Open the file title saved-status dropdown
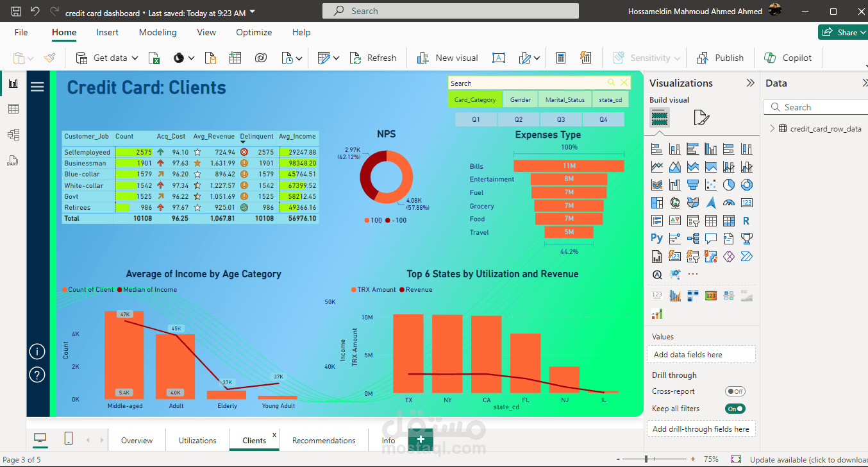The width and height of the screenshot is (868, 467). [253, 12]
